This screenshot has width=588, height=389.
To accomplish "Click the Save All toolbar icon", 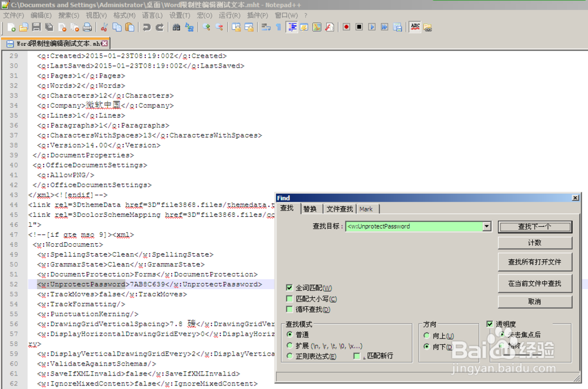I will point(49,28).
